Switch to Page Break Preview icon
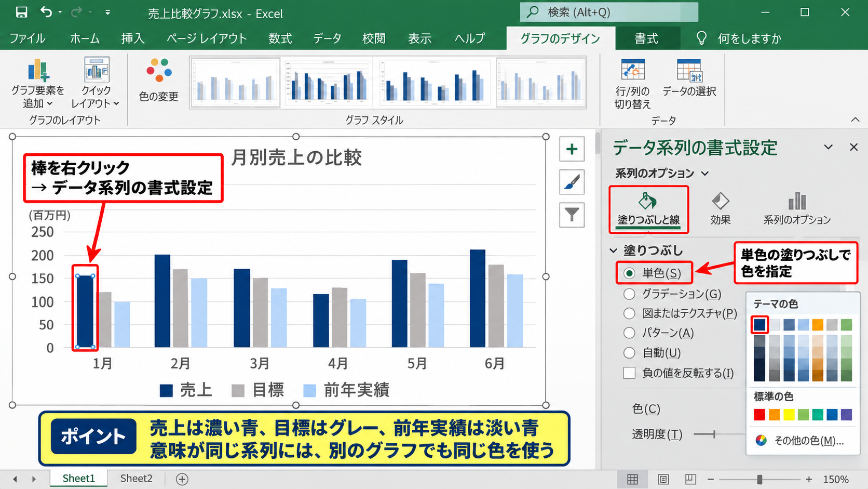 [x=690, y=479]
